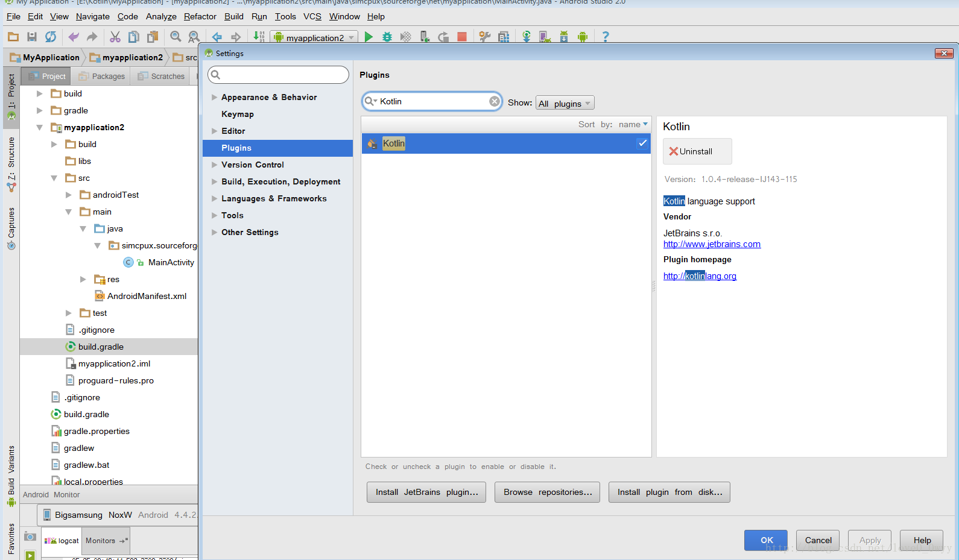This screenshot has height=560, width=959.
Task: Click the Synchronize refresh icon
Action: tap(51, 37)
